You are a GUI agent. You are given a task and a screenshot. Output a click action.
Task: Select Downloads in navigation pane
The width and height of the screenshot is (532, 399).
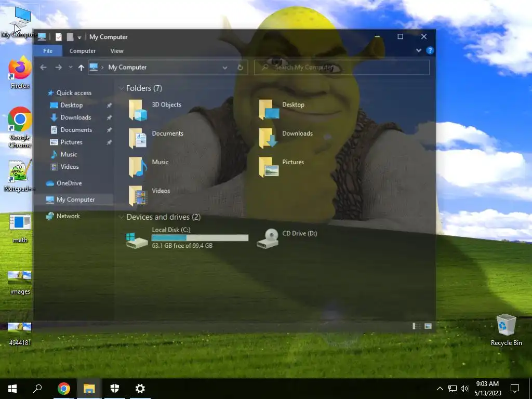[x=76, y=117]
